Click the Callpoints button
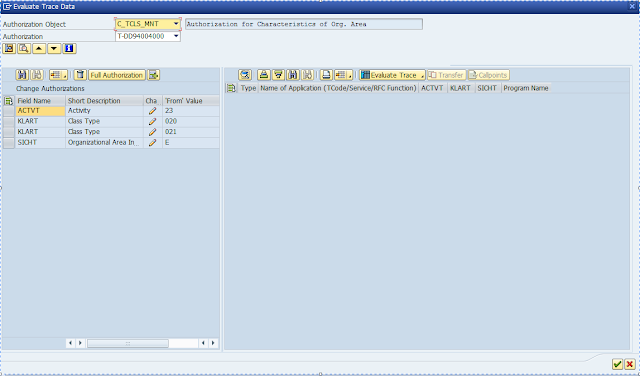 click(x=489, y=75)
